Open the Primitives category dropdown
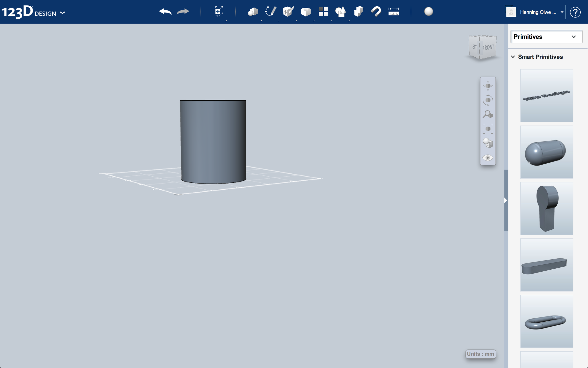Screen dimensions: 588x368 546,37
